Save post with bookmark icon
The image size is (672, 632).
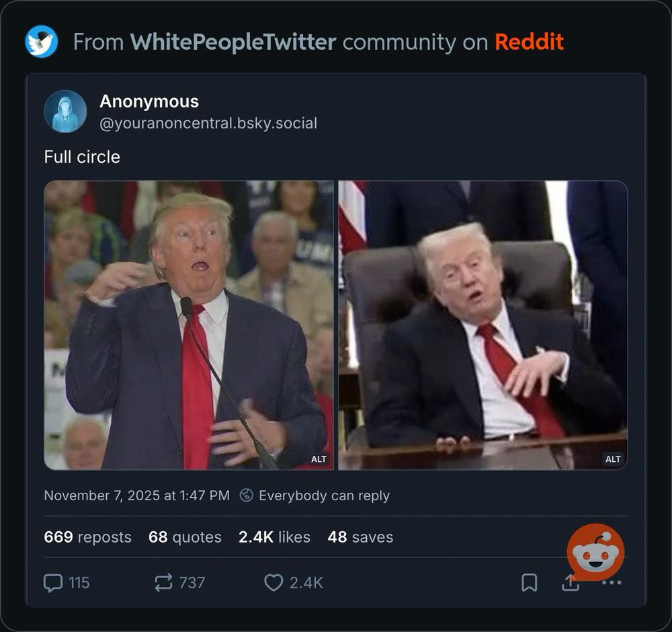click(x=530, y=583)
